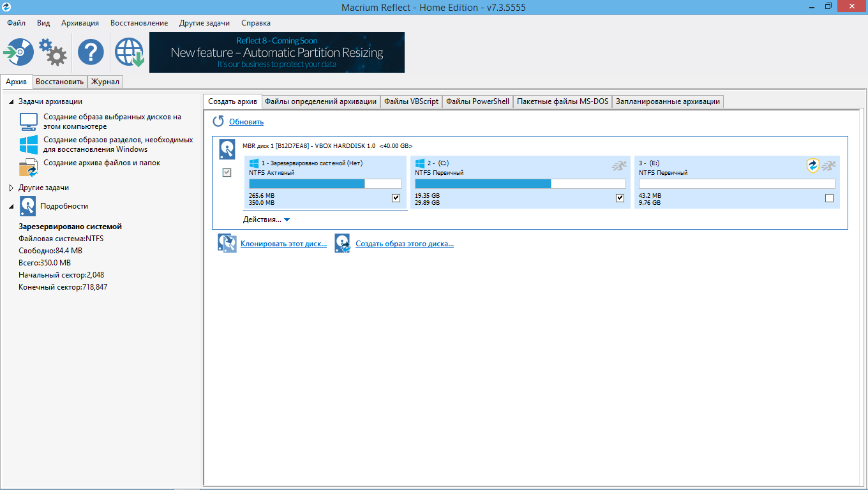Viewport: 868px width, 490px height.
Task: Click the Начальный сектор:2,048 detail line
Action: [61, 275]
